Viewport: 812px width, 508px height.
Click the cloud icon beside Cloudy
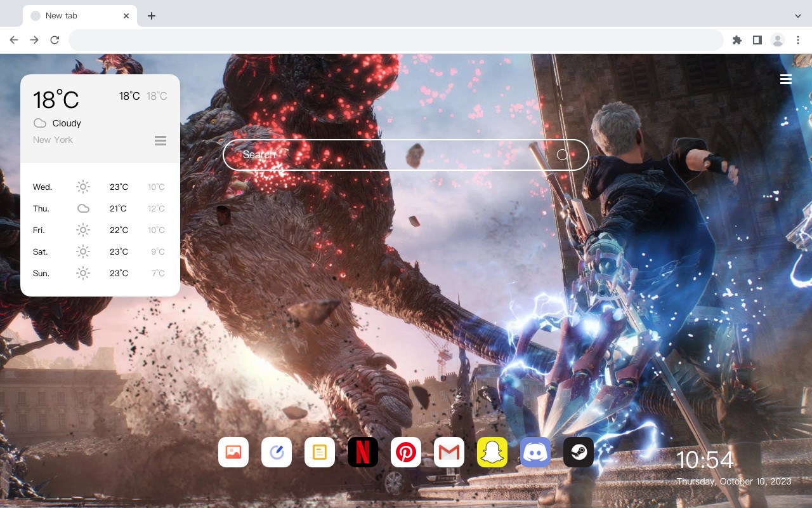pyautogui.click(x=39, y=123)
